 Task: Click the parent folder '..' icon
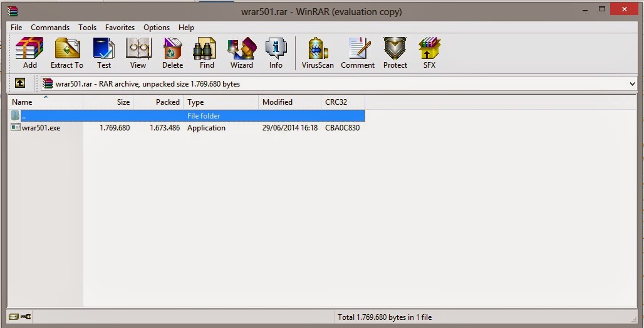16,115
